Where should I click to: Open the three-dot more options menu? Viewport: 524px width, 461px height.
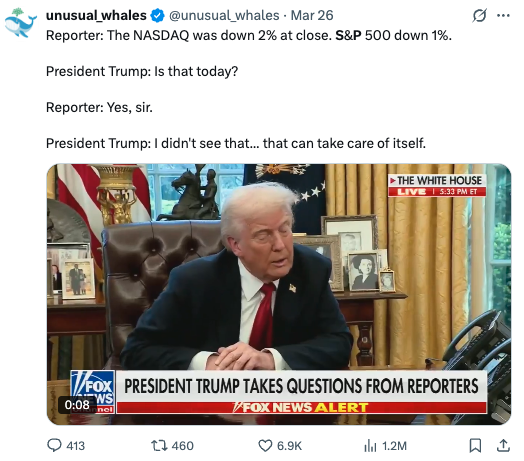click(x=503, y=15)
